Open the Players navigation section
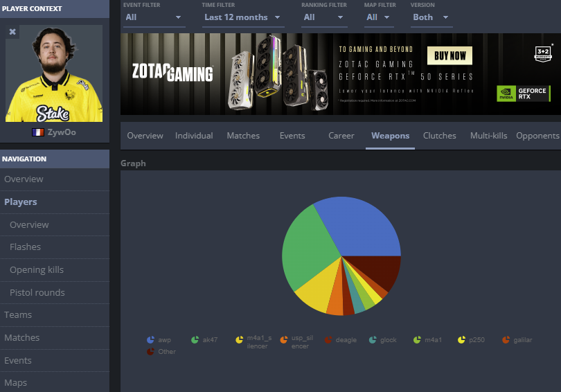 click(55, 202)
